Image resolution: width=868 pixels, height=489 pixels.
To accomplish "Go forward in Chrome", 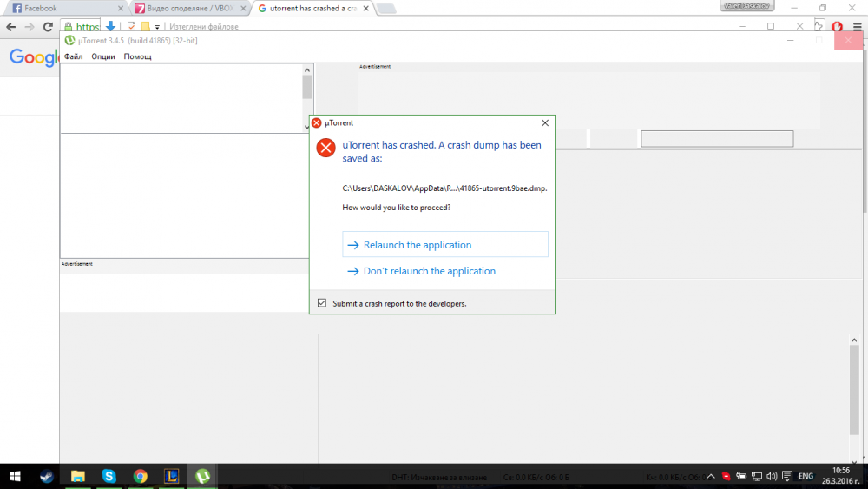I will tap(30, 27).
